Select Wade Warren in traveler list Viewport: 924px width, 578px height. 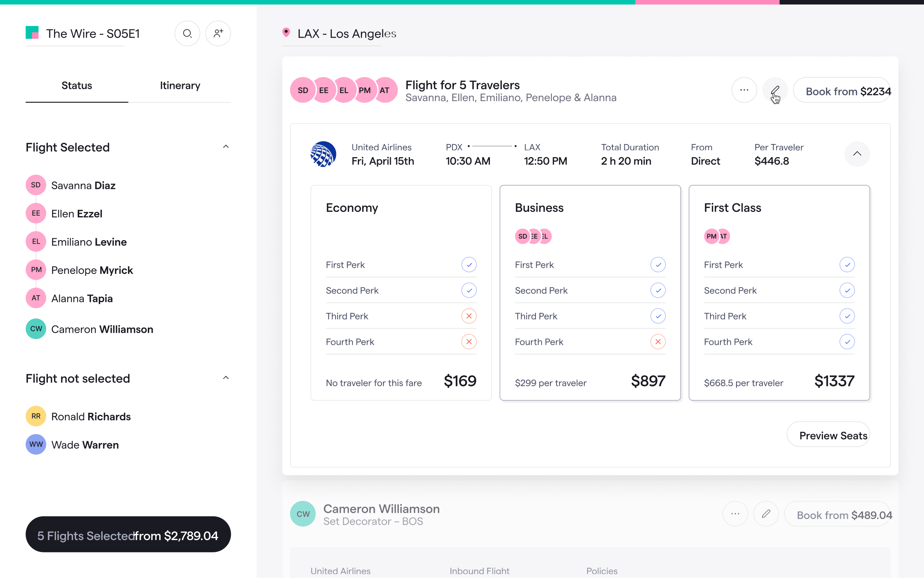coord(85,445)
